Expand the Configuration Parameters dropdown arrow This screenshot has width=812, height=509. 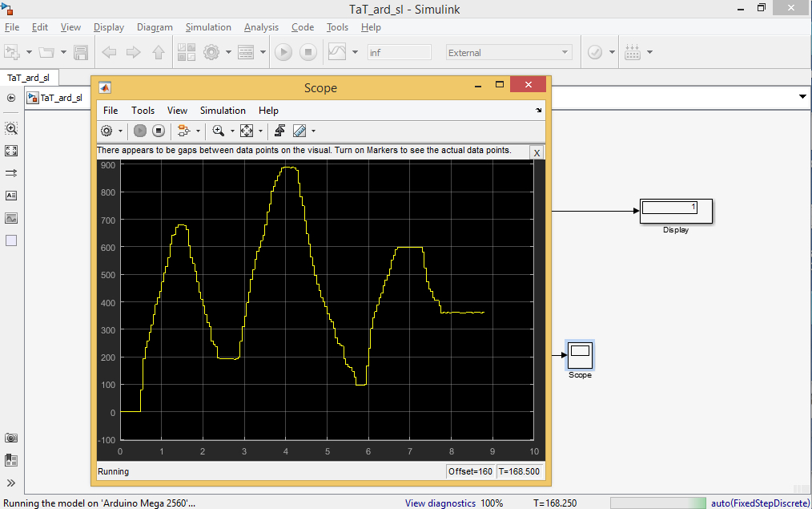[x=228, y=52]
